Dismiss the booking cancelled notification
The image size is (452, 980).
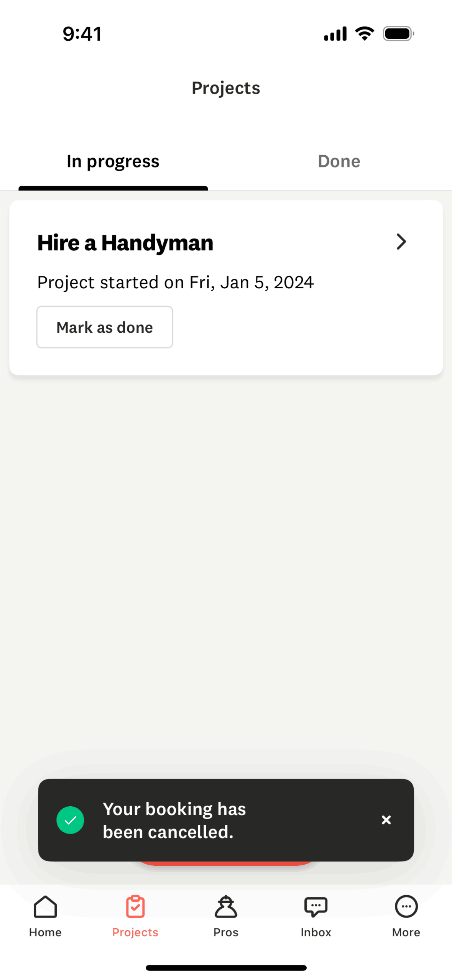(386, 820)
